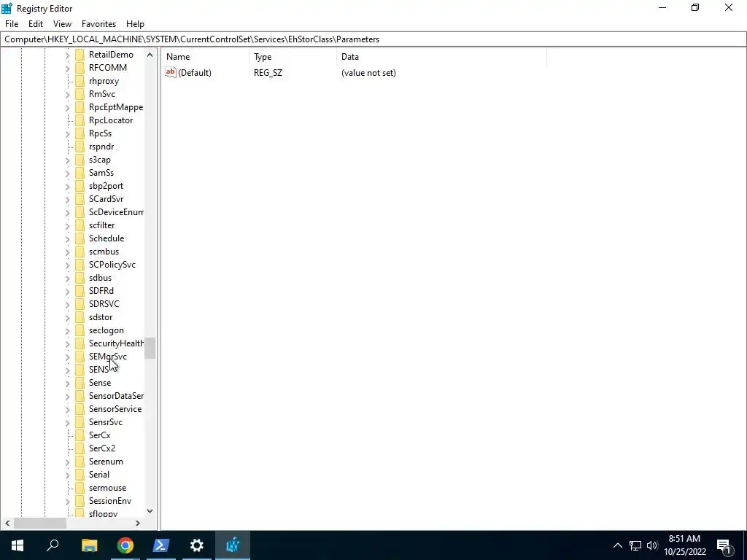Open the volume control tray icon
This screenshot has width=747, height=560.
(x=652, y=545)
